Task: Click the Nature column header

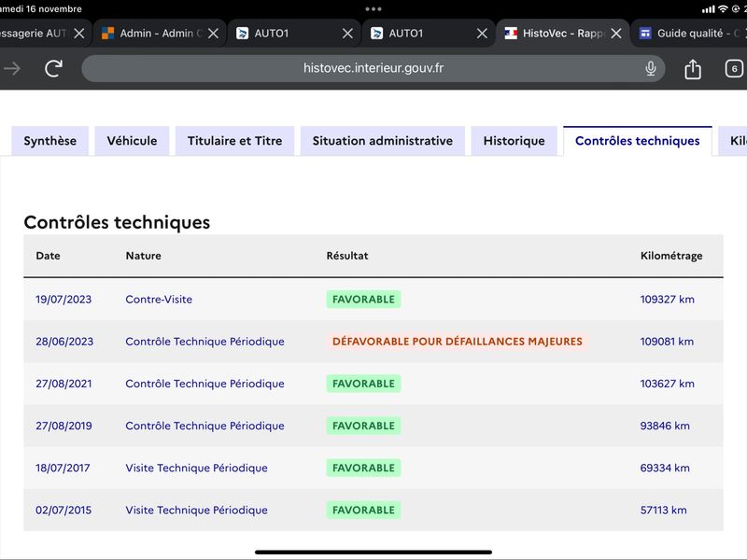Action: (x=144, y=256)
